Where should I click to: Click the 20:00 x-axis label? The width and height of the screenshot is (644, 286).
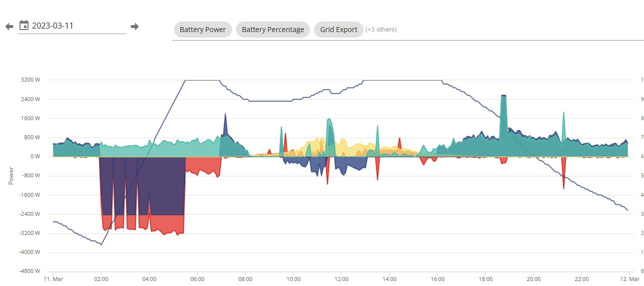533,279
